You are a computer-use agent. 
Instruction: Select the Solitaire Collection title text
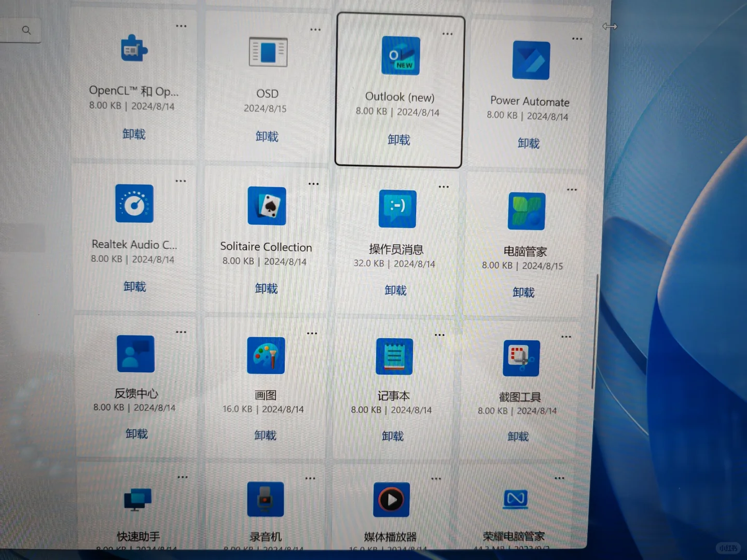click(x=266, y=247)
